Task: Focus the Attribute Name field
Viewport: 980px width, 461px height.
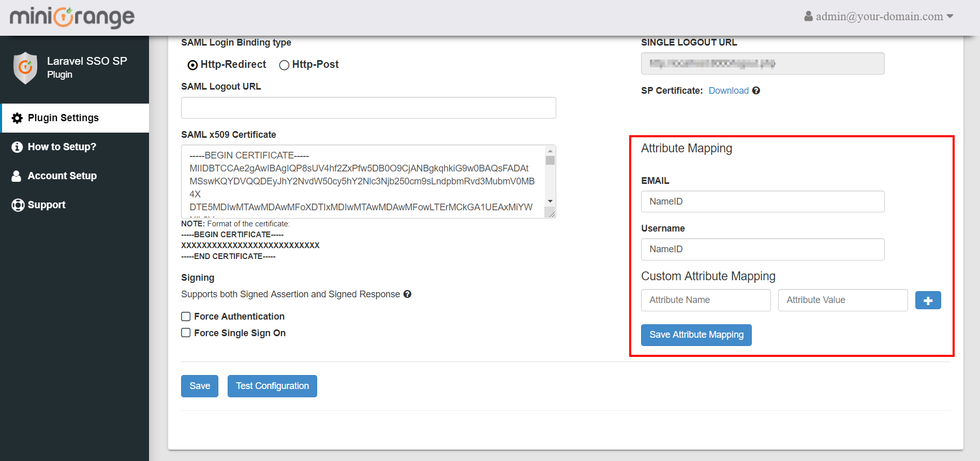Action: click(706, 300)
